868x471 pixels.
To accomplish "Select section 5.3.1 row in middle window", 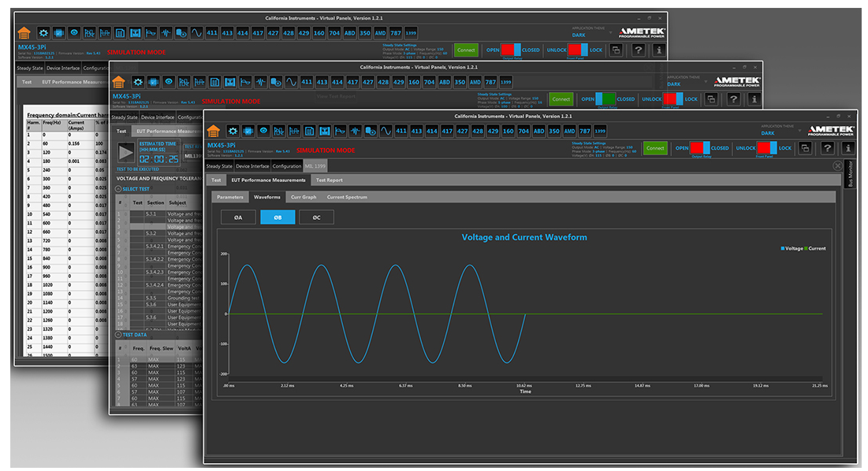I will [161, 214].
